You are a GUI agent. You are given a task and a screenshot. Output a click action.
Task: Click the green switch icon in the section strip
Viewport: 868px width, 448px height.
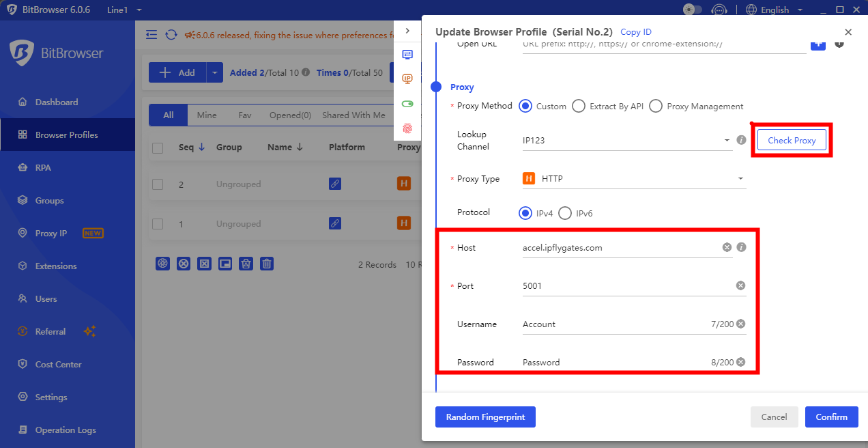click(407, 104)
